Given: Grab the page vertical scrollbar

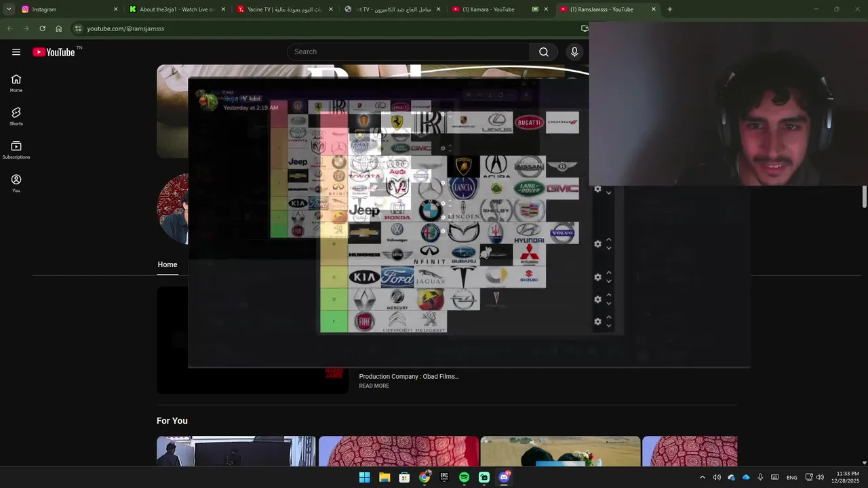Looking at the screenshot, I should [864, 197].
